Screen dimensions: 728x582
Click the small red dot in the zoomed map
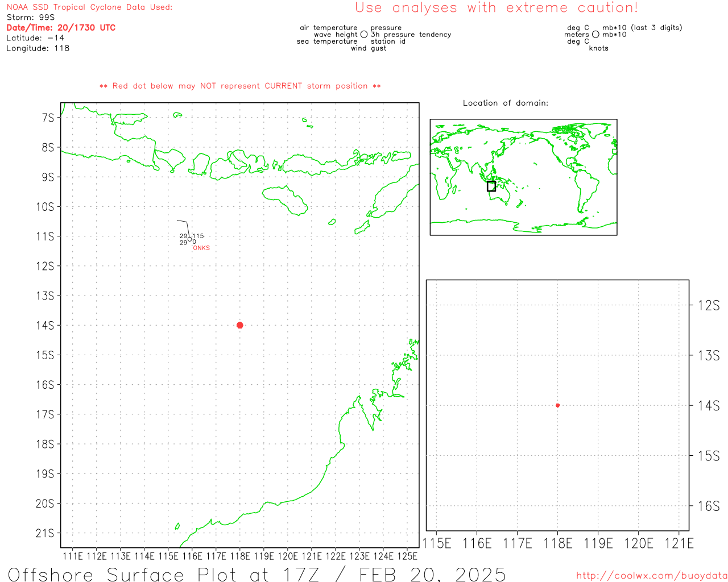pos(557,405)
